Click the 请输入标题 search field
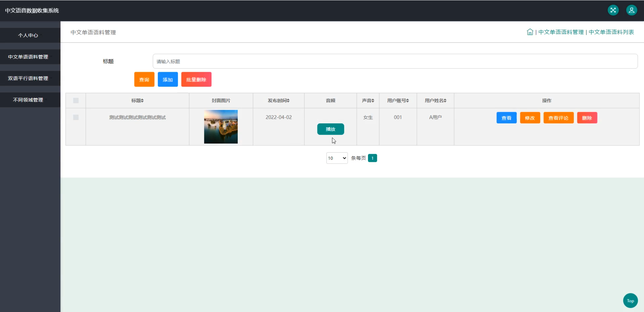The image size is (644, 312). [x=395, y=62]
